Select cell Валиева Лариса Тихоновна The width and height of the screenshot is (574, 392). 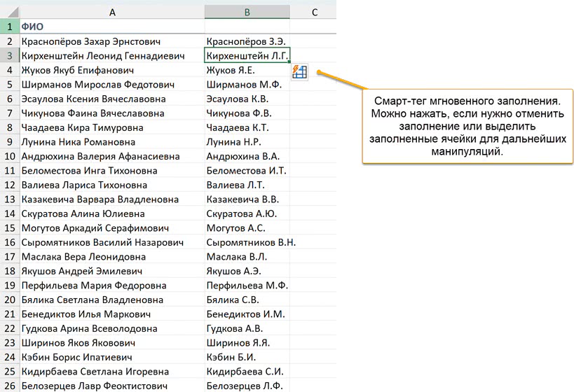tap(112, 185)
